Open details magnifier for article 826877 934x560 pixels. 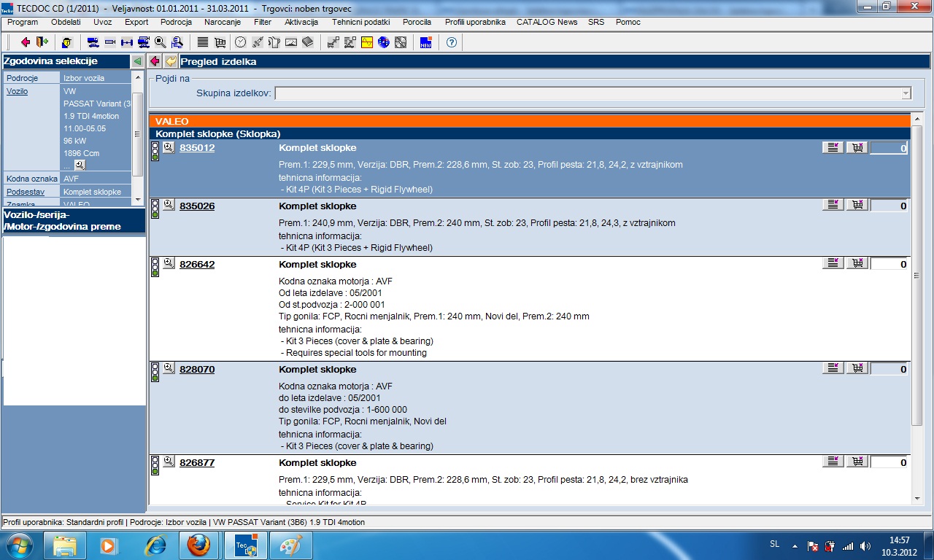pyautogui.click(x=169, y=462)
